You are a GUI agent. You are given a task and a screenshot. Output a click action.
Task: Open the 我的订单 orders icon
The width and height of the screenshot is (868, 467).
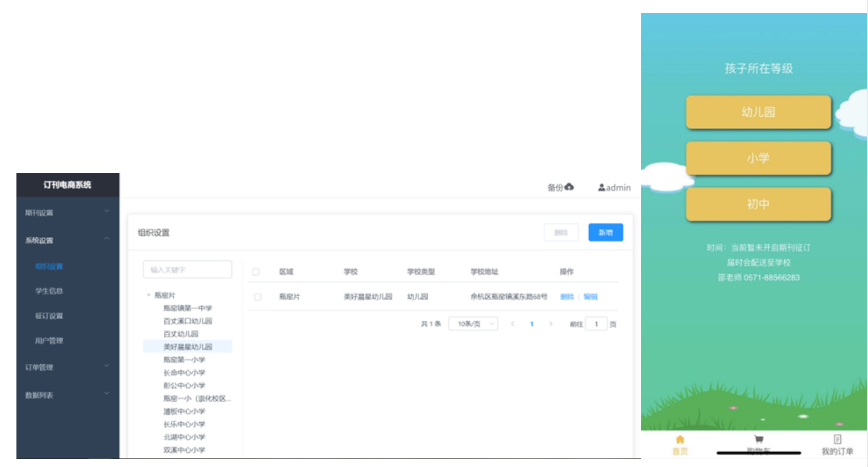click(x=837, y=440)
